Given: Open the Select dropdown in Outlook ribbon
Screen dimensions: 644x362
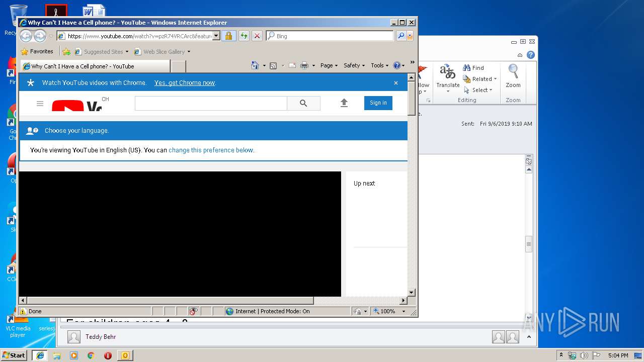Looking at the screenshot, I should (x=478, y=90).
